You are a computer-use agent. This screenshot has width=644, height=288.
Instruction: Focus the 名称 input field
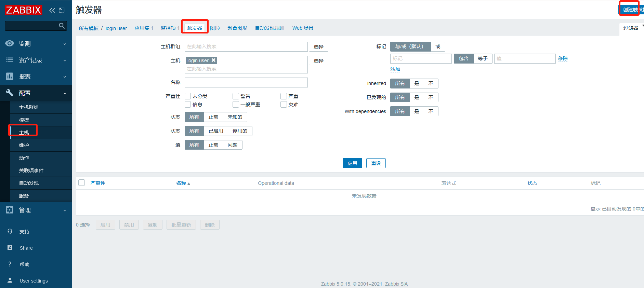pyautogui.click(x=246, y=82)
